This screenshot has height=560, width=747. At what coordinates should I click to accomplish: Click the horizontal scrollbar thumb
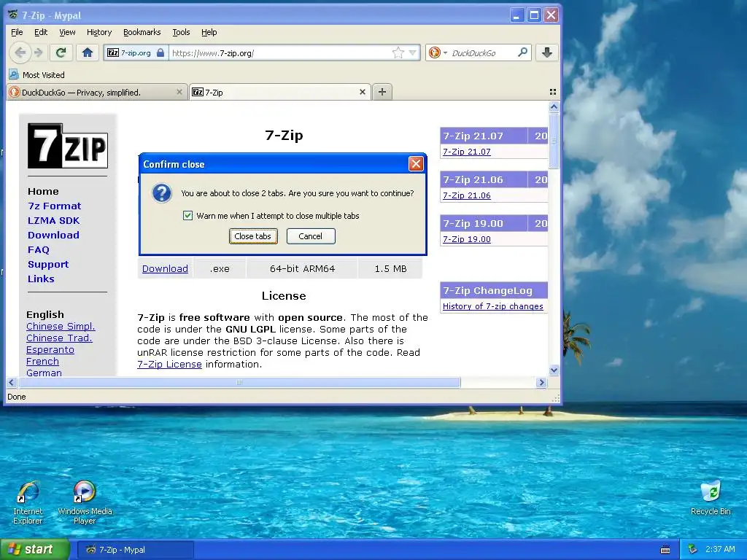coord(239,382)
